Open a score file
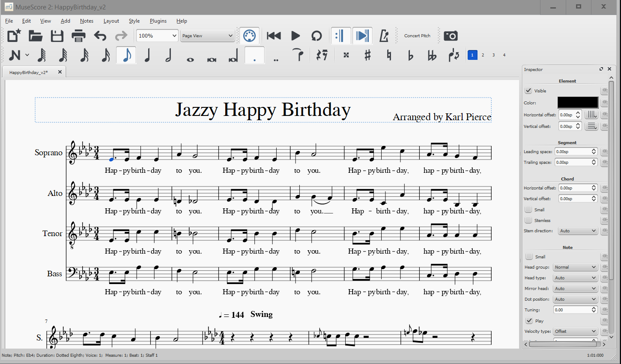The image size is (621, 364). (36, 36)
